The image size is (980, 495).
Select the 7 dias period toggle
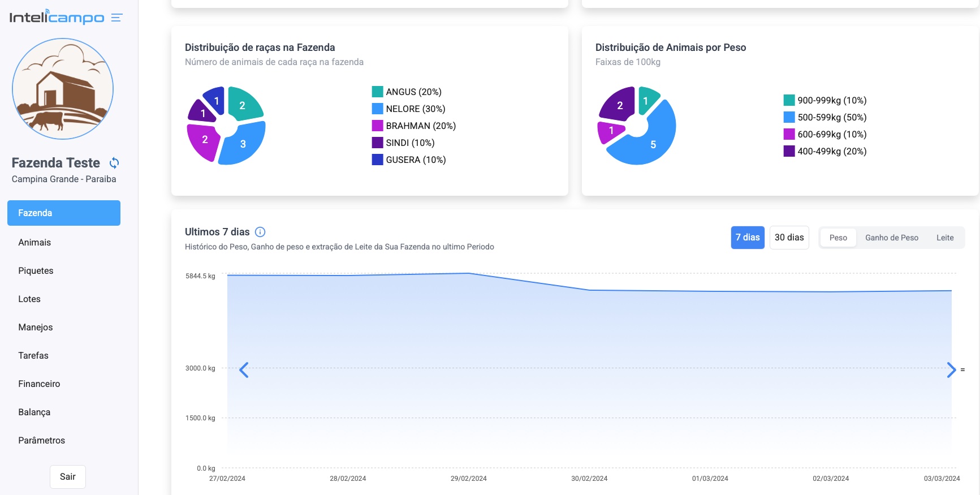[747, 238]
